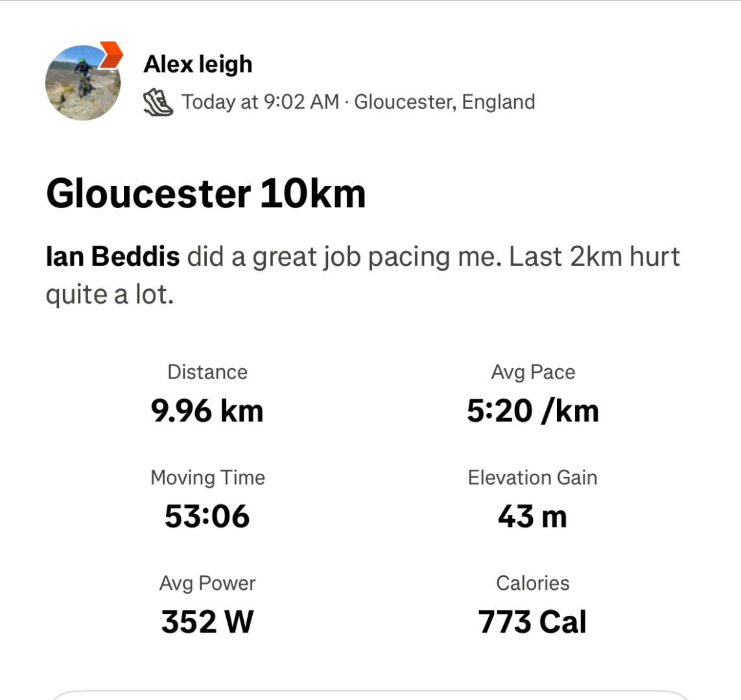Click the Ian Beddis mention link
This screenshot has width=741, height=700.
coord(113,257)
